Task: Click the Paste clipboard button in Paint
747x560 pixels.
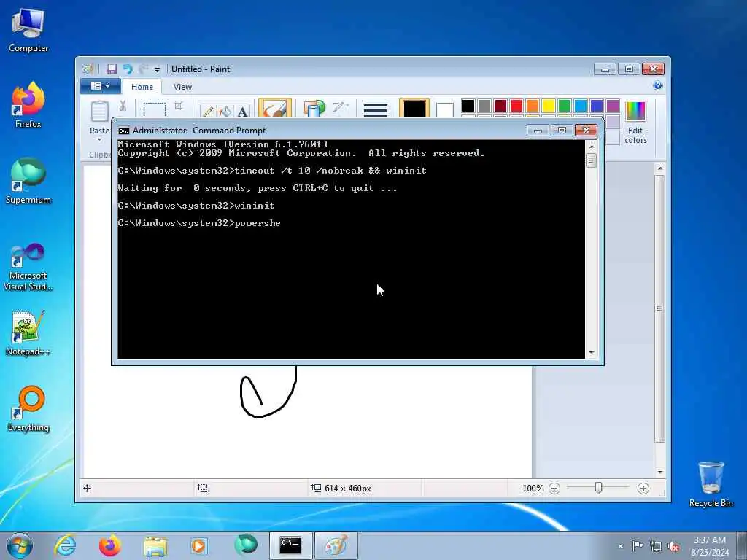Action: tap(99, 111)
